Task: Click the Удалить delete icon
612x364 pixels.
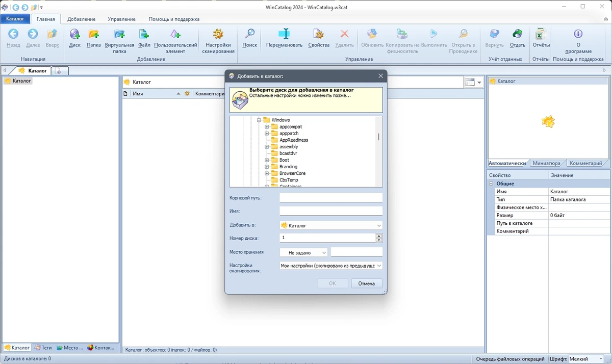Action: coord(344,34)
